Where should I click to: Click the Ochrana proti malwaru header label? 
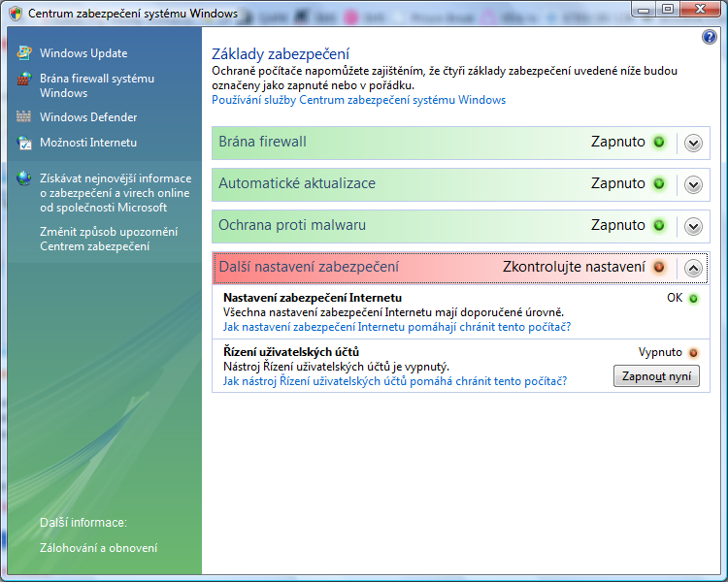click(292, 225)
